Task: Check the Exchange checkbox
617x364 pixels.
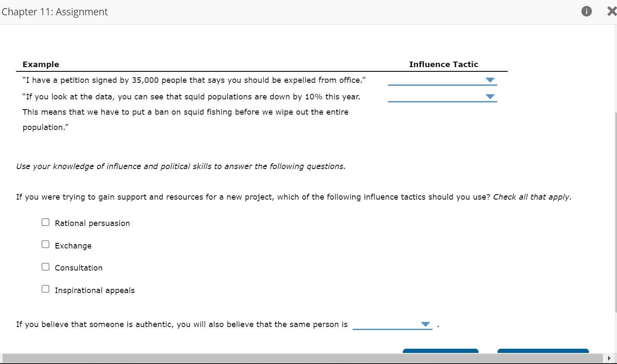Action: coord(45,244)
